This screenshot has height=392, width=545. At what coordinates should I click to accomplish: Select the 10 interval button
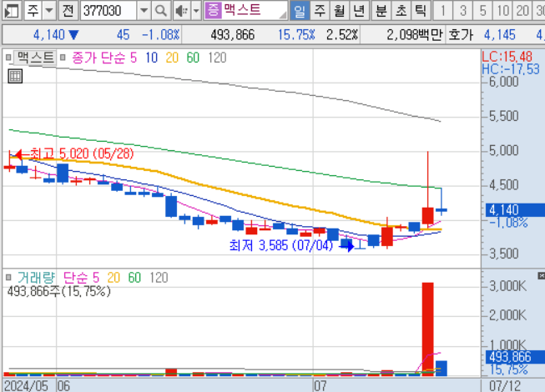click(502, 10)
